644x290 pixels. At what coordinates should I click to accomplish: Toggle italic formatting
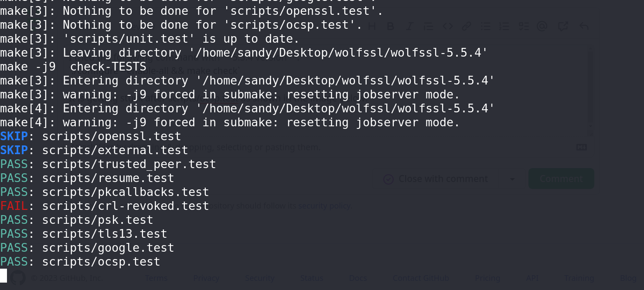coord(409,26)
